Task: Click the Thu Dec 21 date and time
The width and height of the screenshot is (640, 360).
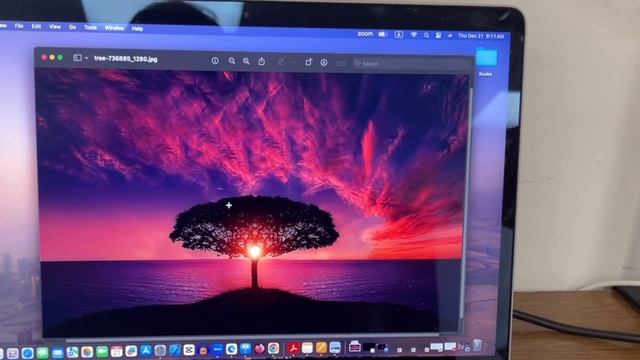Action: [481, 36]
